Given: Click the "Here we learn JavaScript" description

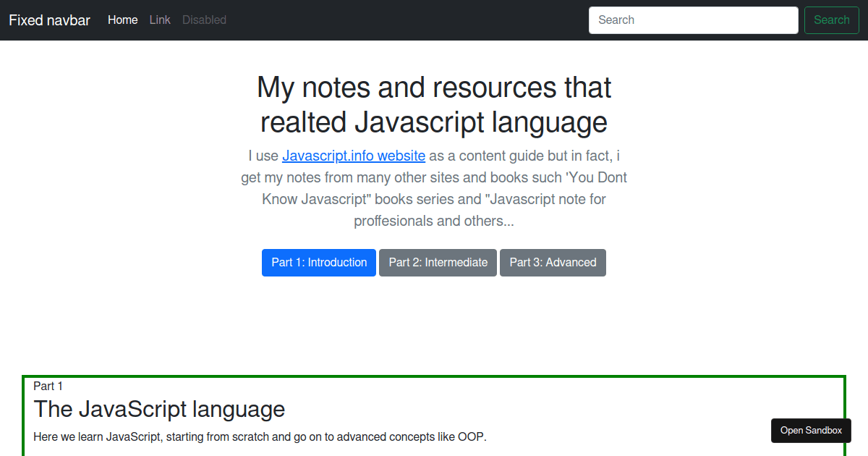Looking at the screenshot, I should click(x=260, y=437).
